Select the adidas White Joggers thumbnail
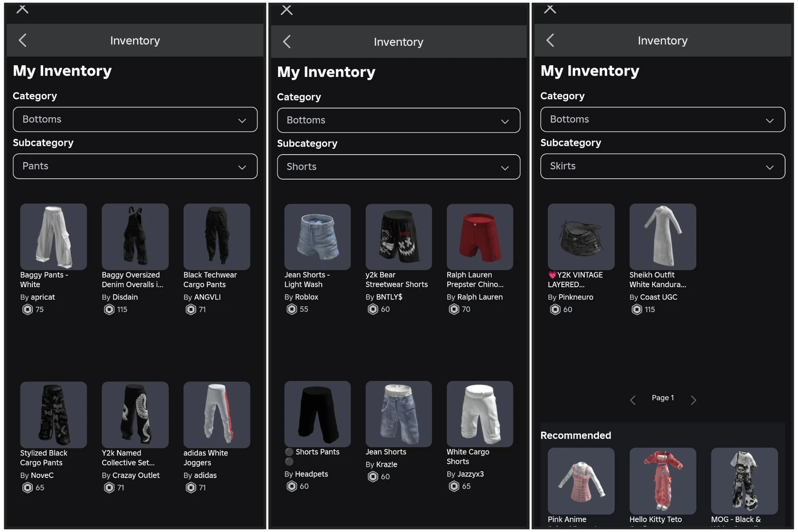798x532 pixels. point(217,414)
